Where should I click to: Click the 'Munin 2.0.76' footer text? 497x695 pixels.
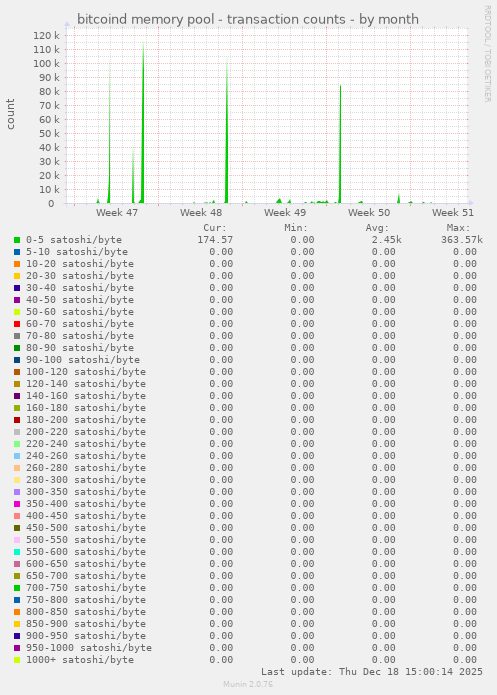click(x=248, y=684)
